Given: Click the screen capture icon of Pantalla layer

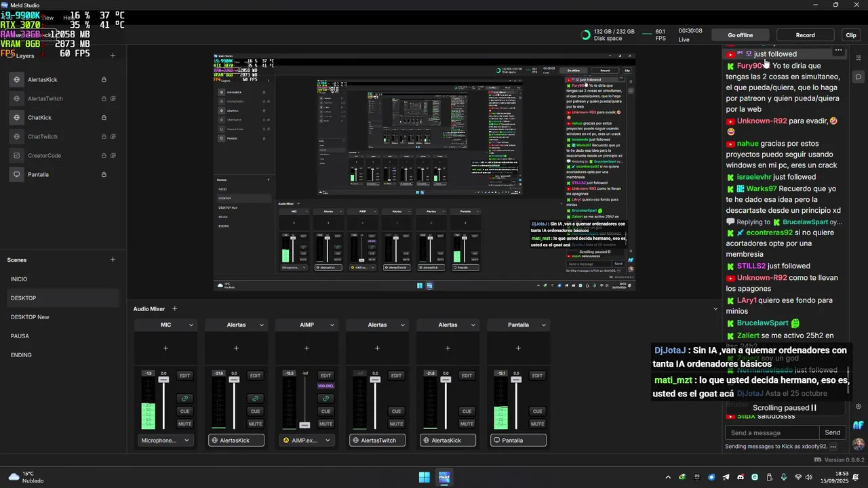Looking at the screenshot, I should coord(17,175).
